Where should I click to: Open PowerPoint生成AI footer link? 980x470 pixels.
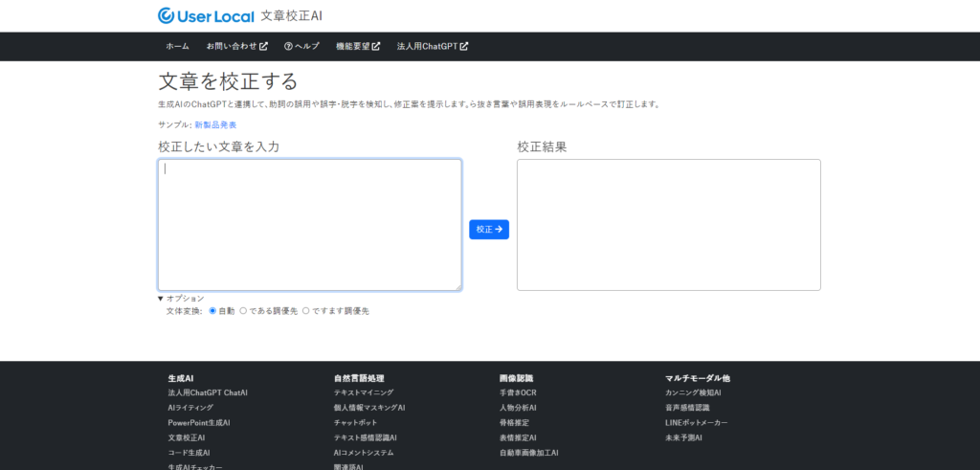[199, 422]
